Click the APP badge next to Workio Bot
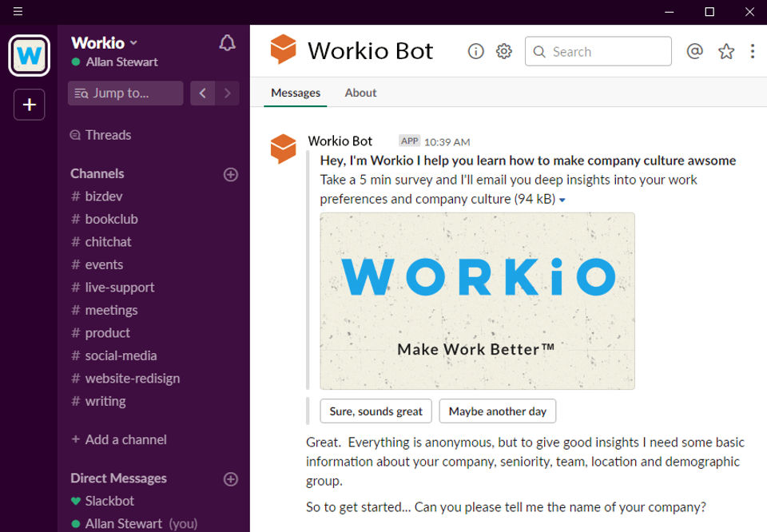 click(x=409, y=141)
